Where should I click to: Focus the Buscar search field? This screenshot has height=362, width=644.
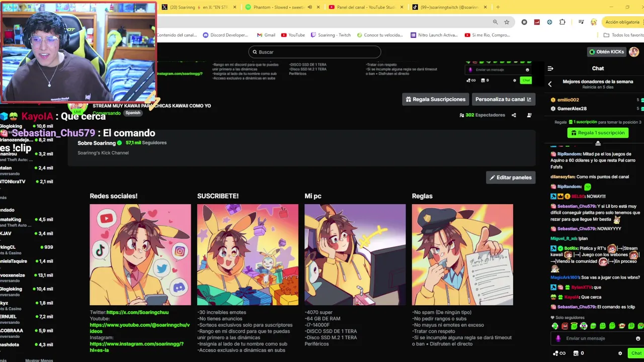point(314,52)
